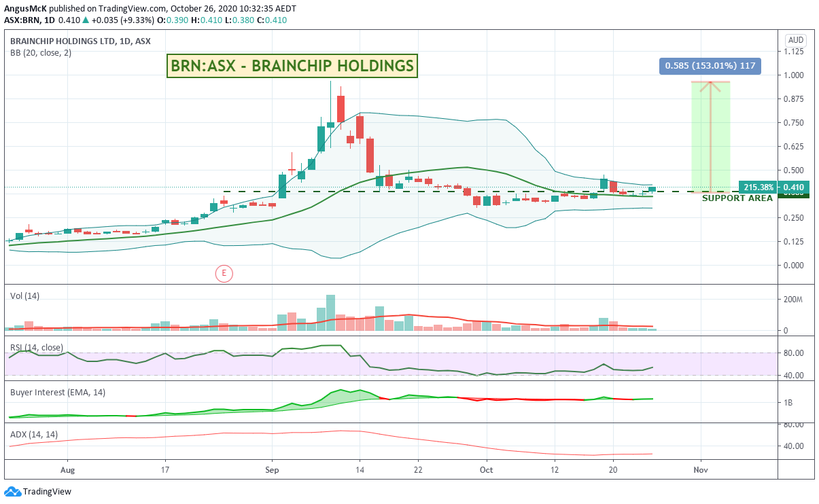Click the TradingView logo at bottom left

[x=37, y=491]
